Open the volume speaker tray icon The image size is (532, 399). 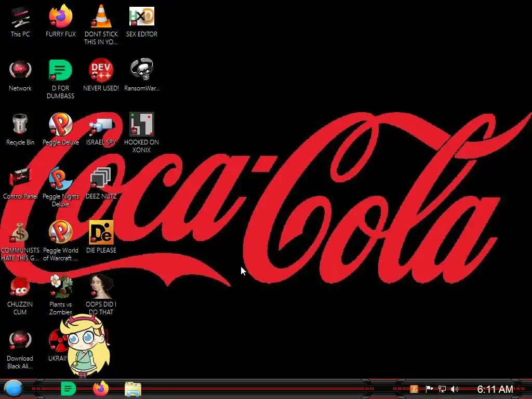[455, 389]
